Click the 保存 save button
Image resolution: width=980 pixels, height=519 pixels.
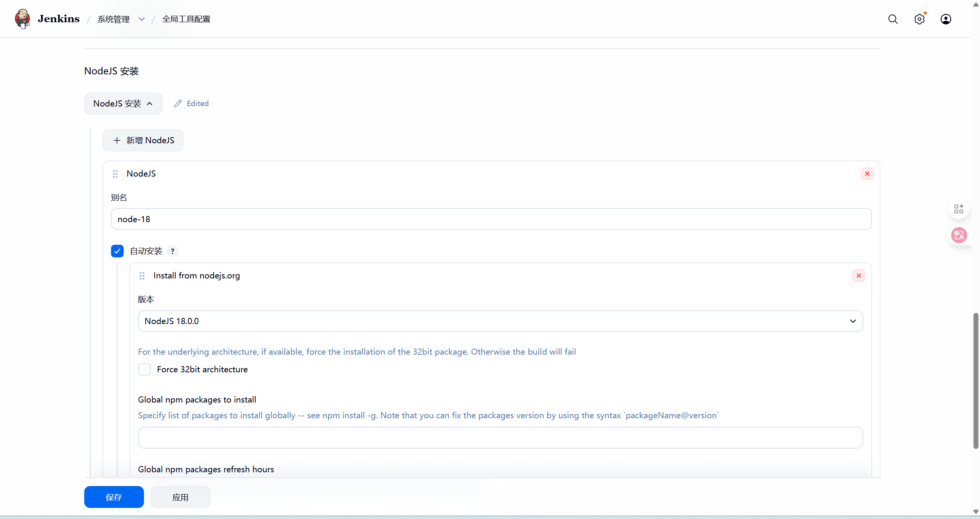114,497
